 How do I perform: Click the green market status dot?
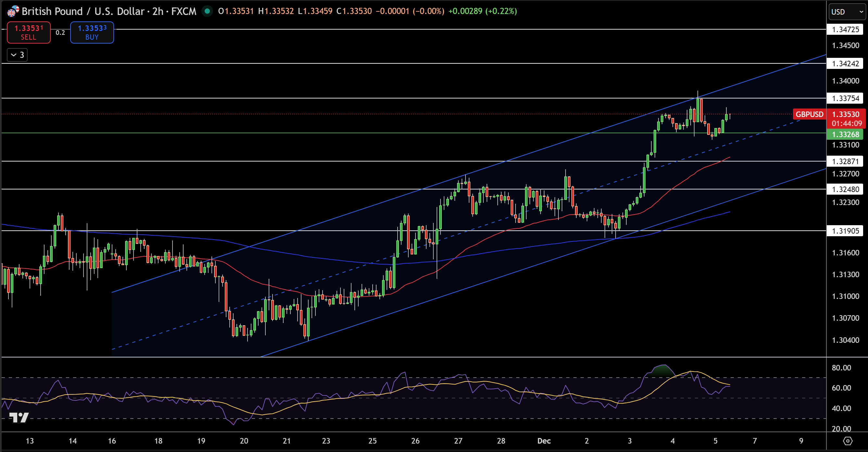pos(208,11)
